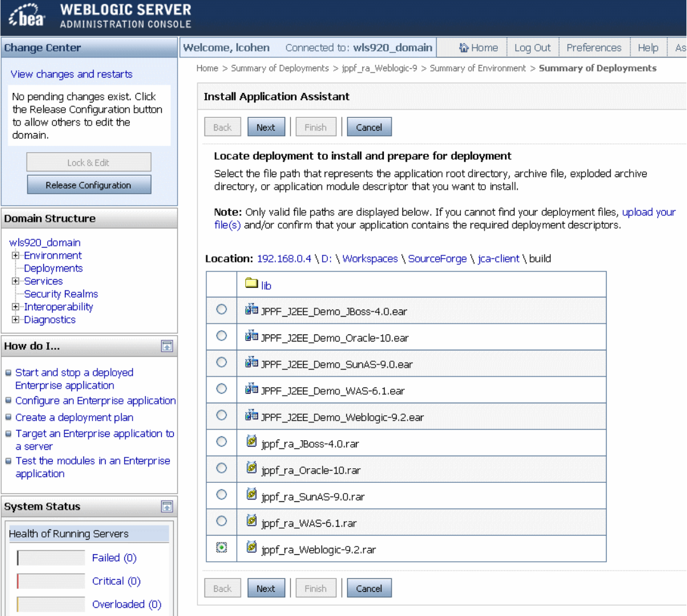This screenshot has height=616, width=687.
Task: Click the jppf_ra_Oracle-10.rar connector icon
Action: (x=251, y=468)
